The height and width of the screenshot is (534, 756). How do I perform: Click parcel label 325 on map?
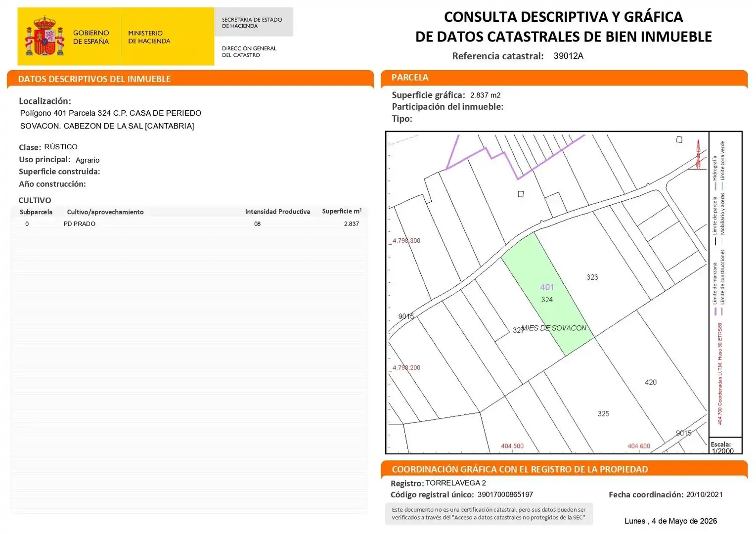point(603,414)
